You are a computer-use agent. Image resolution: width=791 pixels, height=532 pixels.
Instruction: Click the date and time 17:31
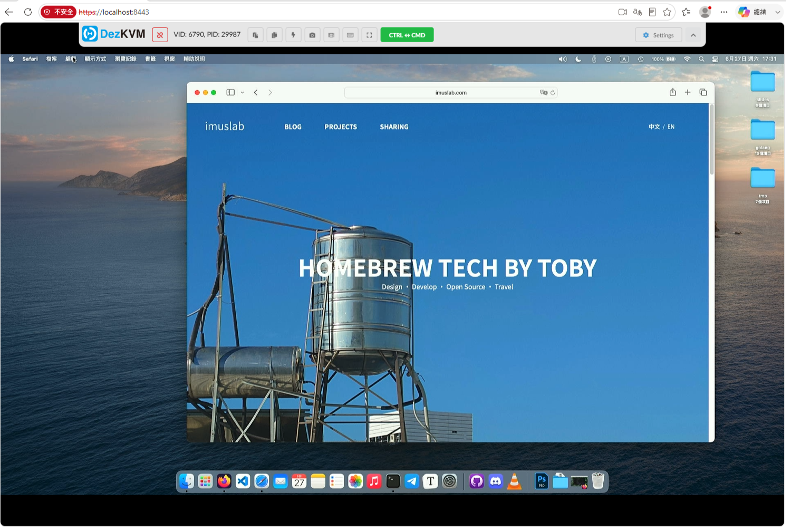(750, 59)
